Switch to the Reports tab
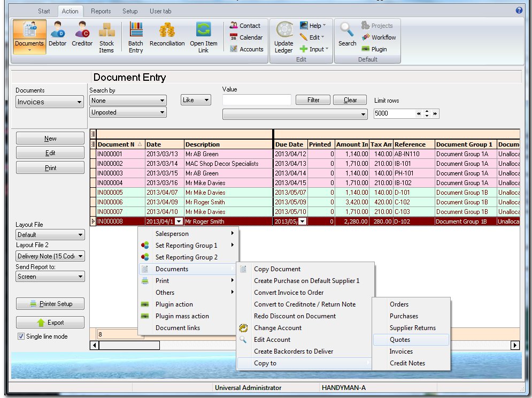The height and width of the screenshot is (398, 532). (x=101, y=10)
